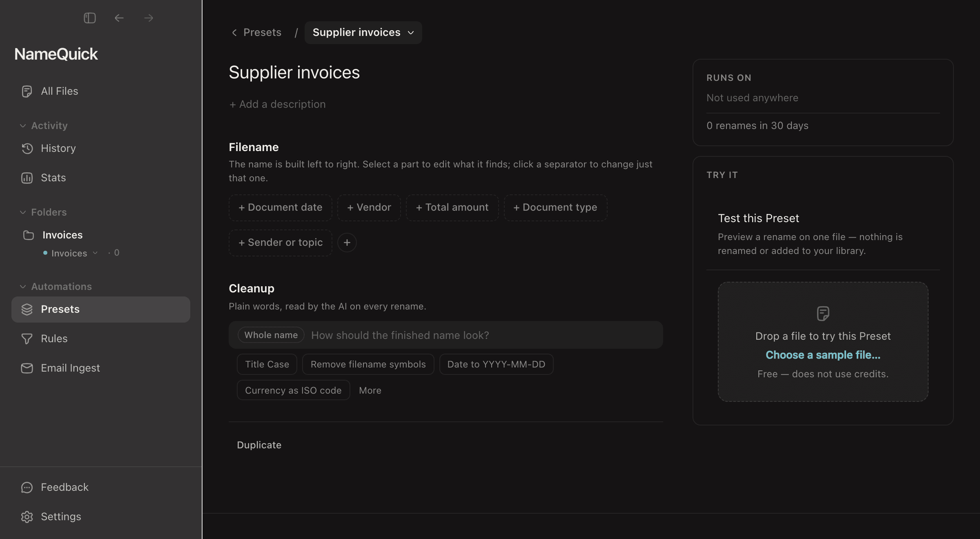Click the round plus button for more parts
980x539 pixels.
[x=347, y=243]
